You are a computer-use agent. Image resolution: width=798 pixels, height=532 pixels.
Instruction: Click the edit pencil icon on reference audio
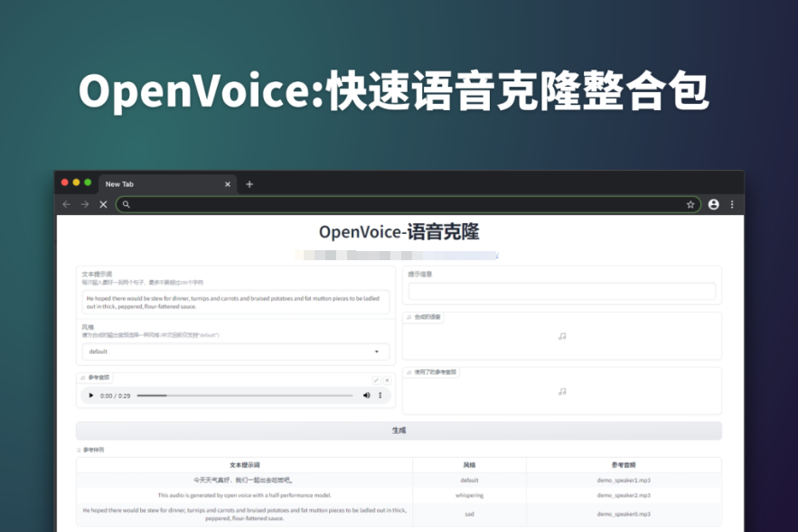point(377,380)
